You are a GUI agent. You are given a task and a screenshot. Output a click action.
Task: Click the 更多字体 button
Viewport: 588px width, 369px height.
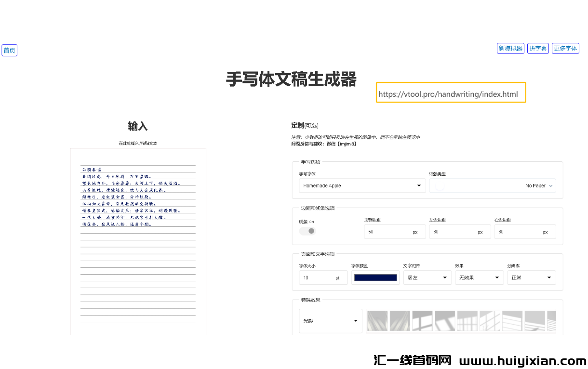click(565, 48)
